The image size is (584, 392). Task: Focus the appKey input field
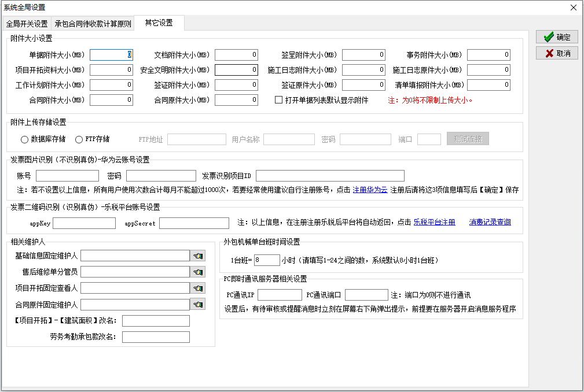tap(84, 223)
